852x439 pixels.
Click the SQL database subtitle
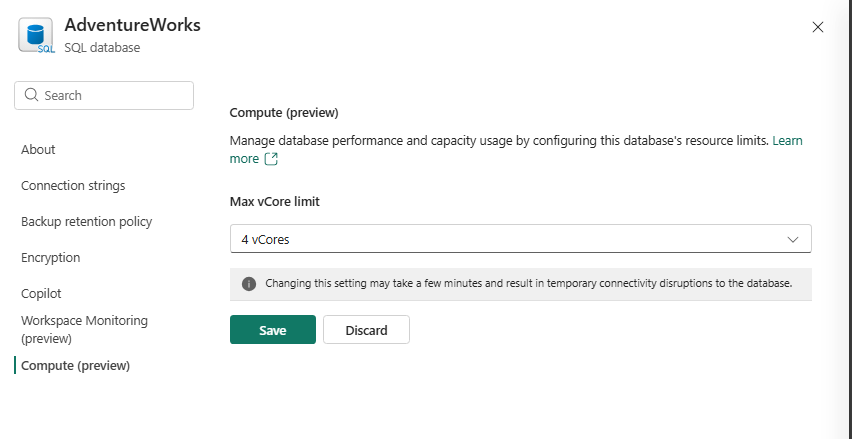point(102,48)
